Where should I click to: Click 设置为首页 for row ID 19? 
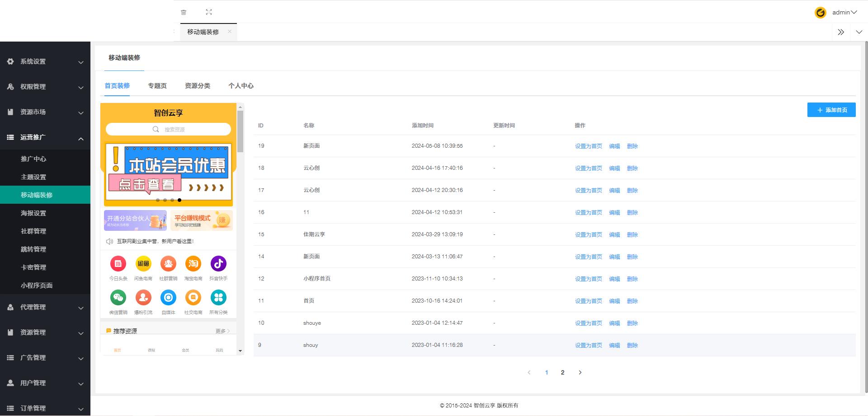click(x=588, y=146)
